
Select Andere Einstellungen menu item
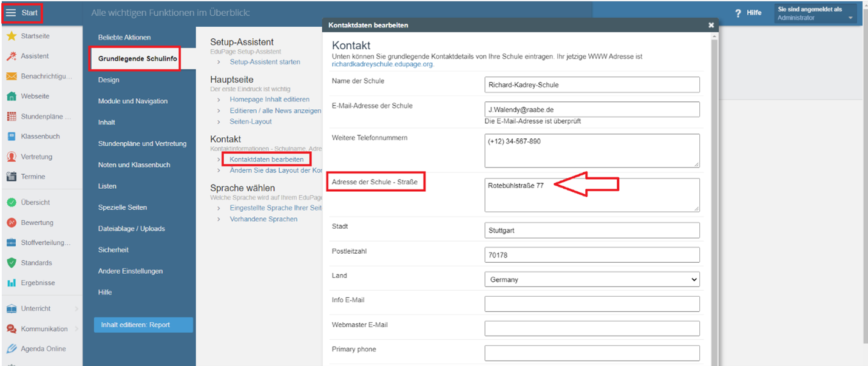pos(131,271)
